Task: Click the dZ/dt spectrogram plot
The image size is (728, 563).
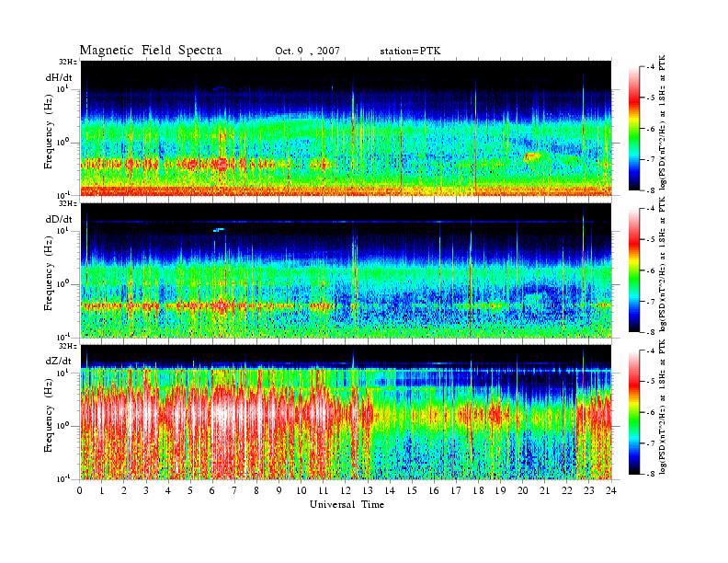Action: 347,412
